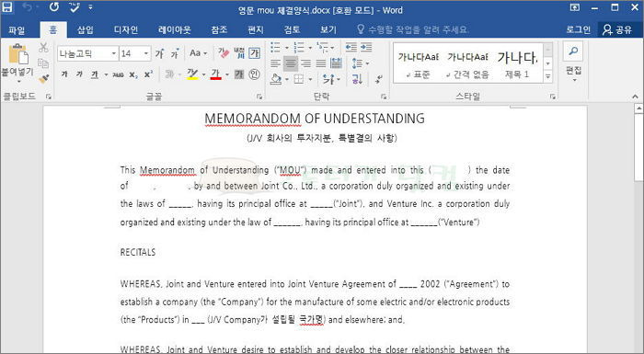This screenshot has width=644, height=354.
Task: Open the 나눔고딕 font name dropdown
Action: [x=113, y=53]
